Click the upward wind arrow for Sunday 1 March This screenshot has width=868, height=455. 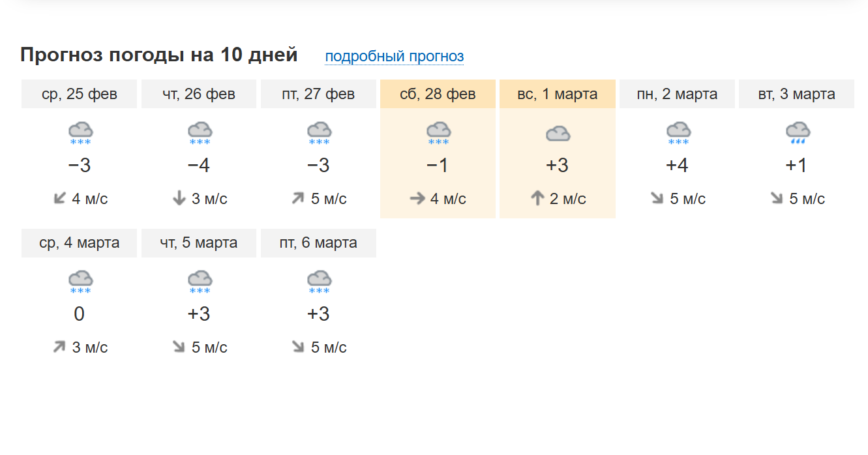[537, 199]
